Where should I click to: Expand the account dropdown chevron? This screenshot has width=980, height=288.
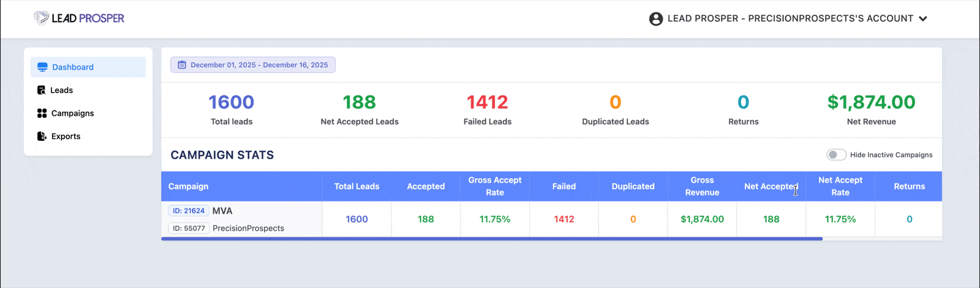coord(923,19)
